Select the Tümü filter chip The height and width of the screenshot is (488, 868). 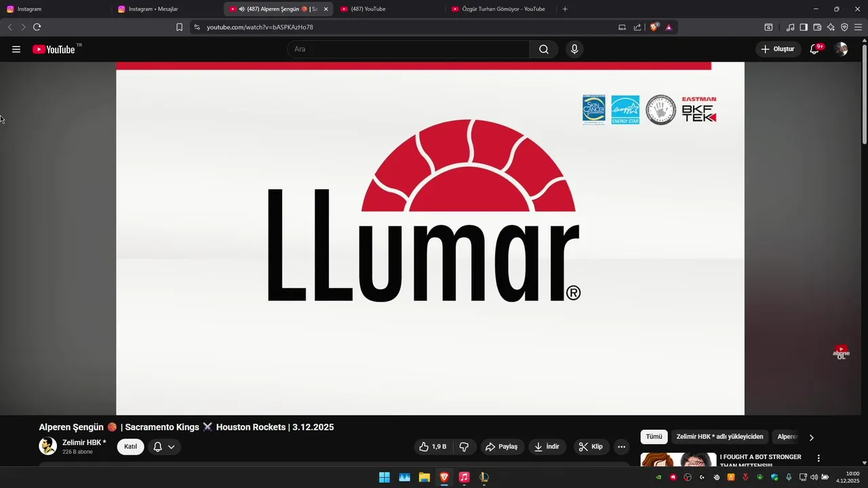[x=654, y=437]
